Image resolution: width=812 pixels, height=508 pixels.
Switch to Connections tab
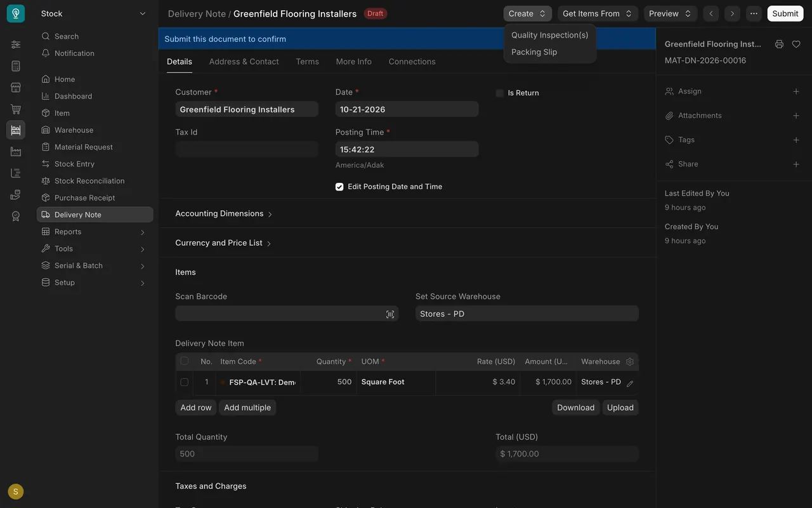click(x=412, y=62)
